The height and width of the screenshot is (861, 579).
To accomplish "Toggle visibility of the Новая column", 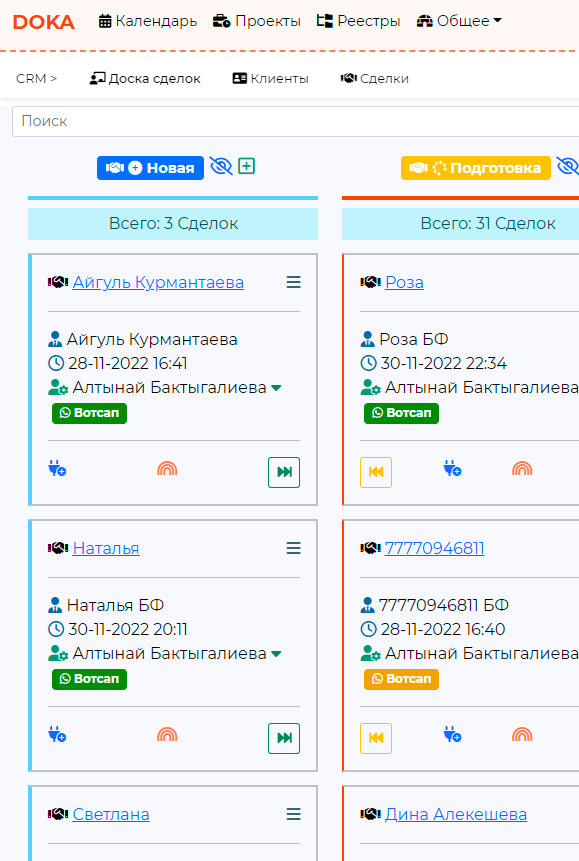I will pyautogui.click(x=221, y=166).
